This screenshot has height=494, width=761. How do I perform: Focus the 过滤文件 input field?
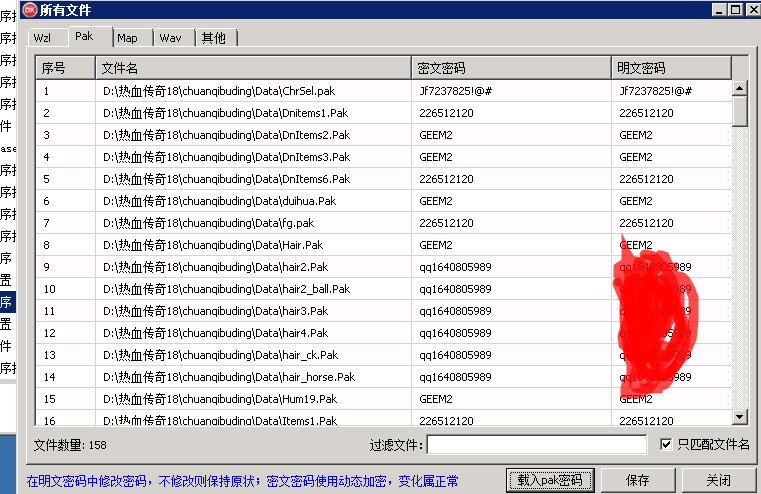[x=537, y=444]
